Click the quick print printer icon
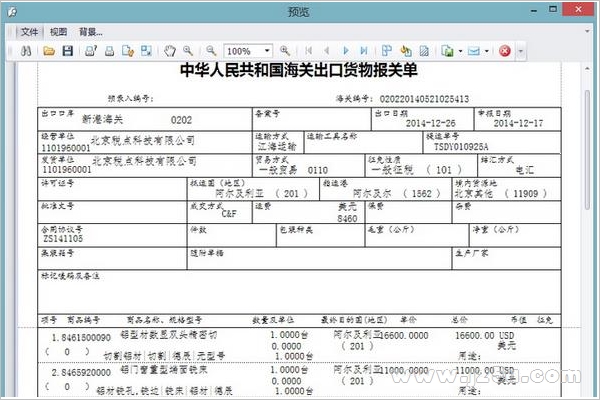600x400 pixels. tap(109, 51)
